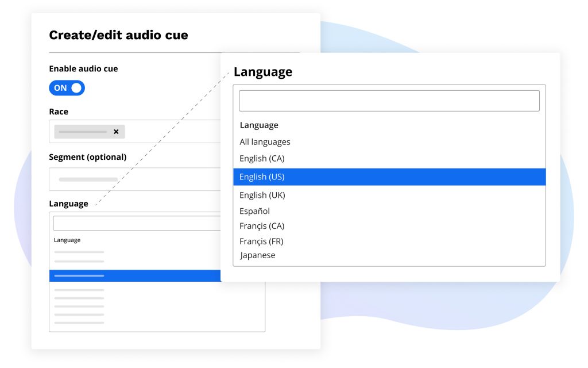
Task: Click the Language group header in the enlarged list
Action: coord(258,125)
